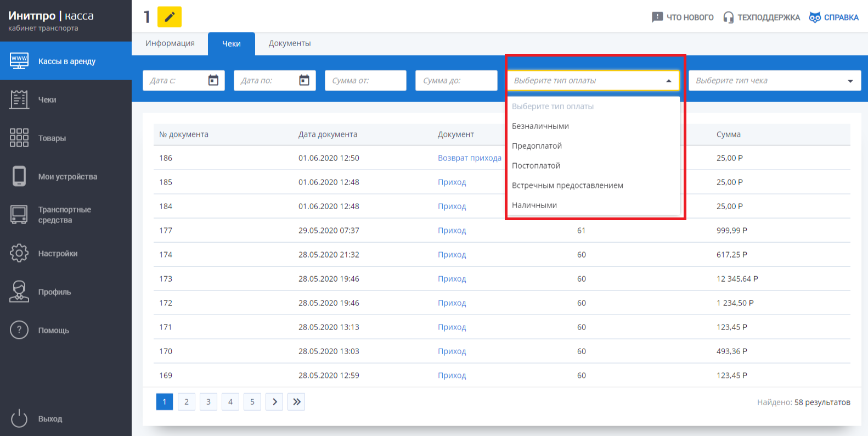The width and height of the screenshot is (868, 436).
Task: Click the СПРАВКА owl icon
Action: pyautogui.click(x=815, y=17)
